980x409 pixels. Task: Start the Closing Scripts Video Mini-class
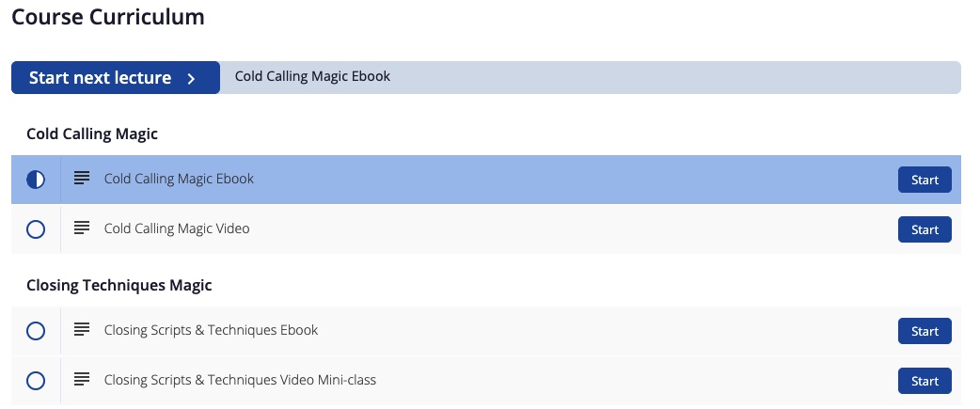925,381
